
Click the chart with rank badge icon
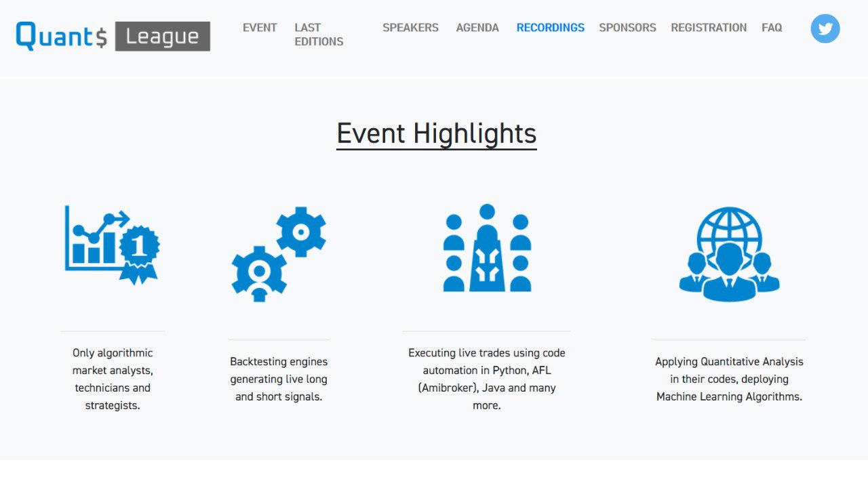pyautogui.click(x=113, y=245)
